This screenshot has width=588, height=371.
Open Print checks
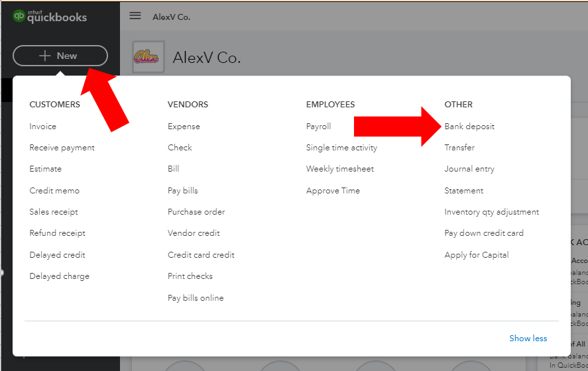(x=190, y=276)
